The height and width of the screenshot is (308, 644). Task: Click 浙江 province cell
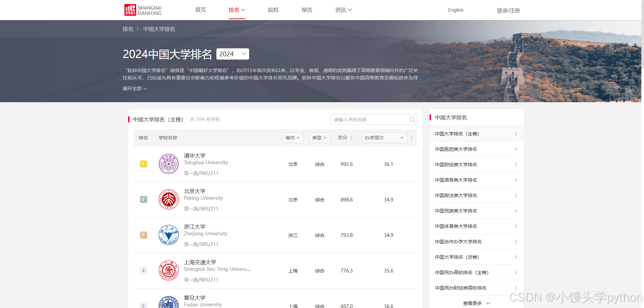click(x=293, y=235)
